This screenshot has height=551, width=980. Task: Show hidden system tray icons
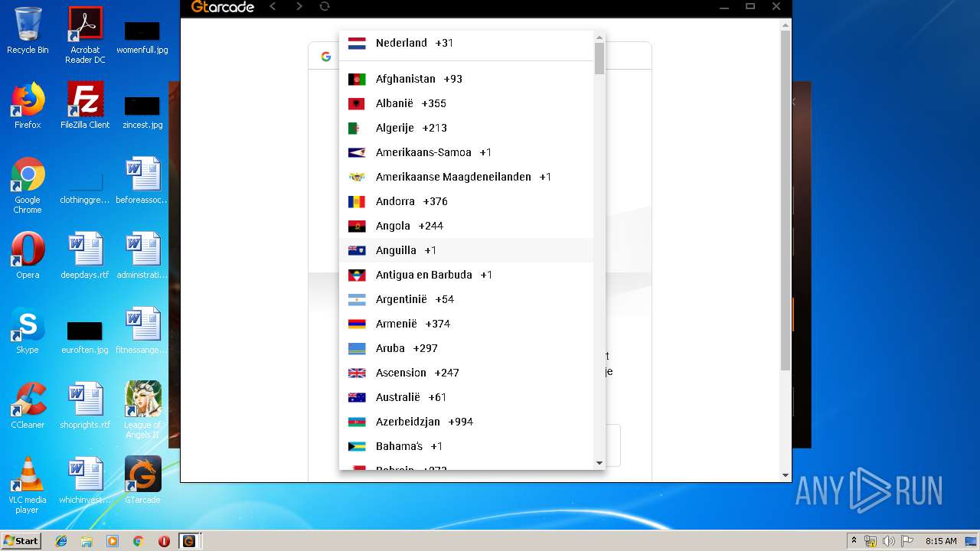(x=854, y=541)
